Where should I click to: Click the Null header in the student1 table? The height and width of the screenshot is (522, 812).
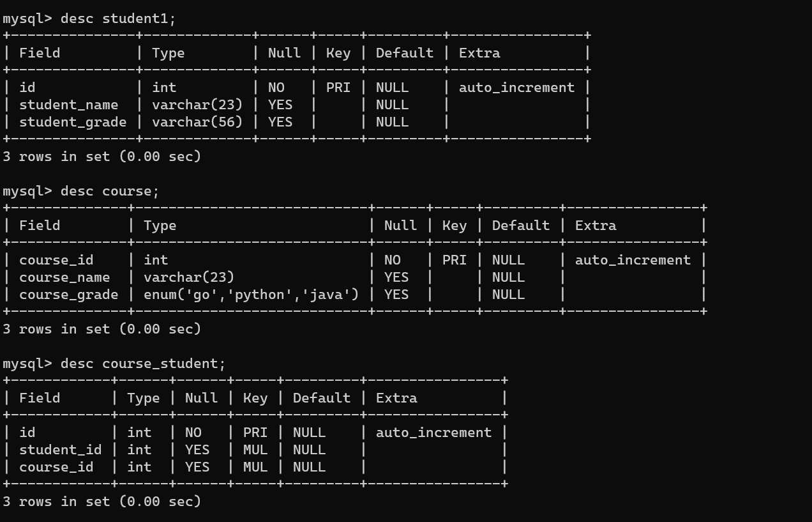284,53
